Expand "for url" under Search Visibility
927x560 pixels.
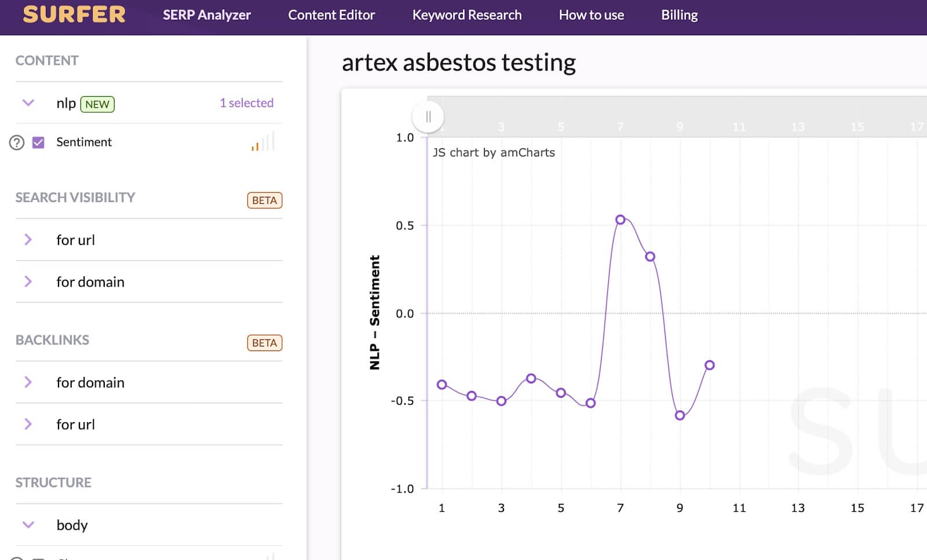pos(28,240)
